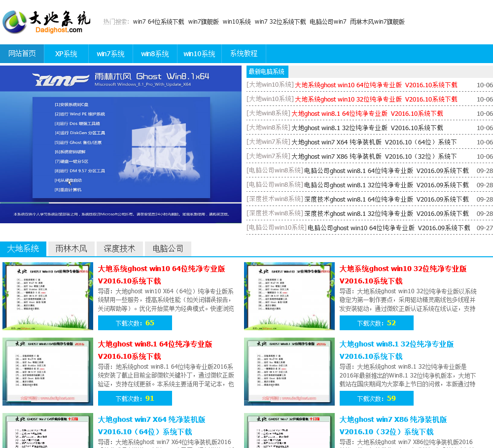This screenshot has height=448, width=493.
Task: Click card title 大地系统ghost win10 64位纯净专业版
Action: (x=161, y=275)
